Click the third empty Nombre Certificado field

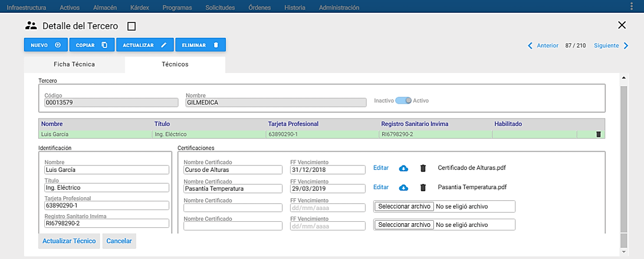tap(233, 207)
